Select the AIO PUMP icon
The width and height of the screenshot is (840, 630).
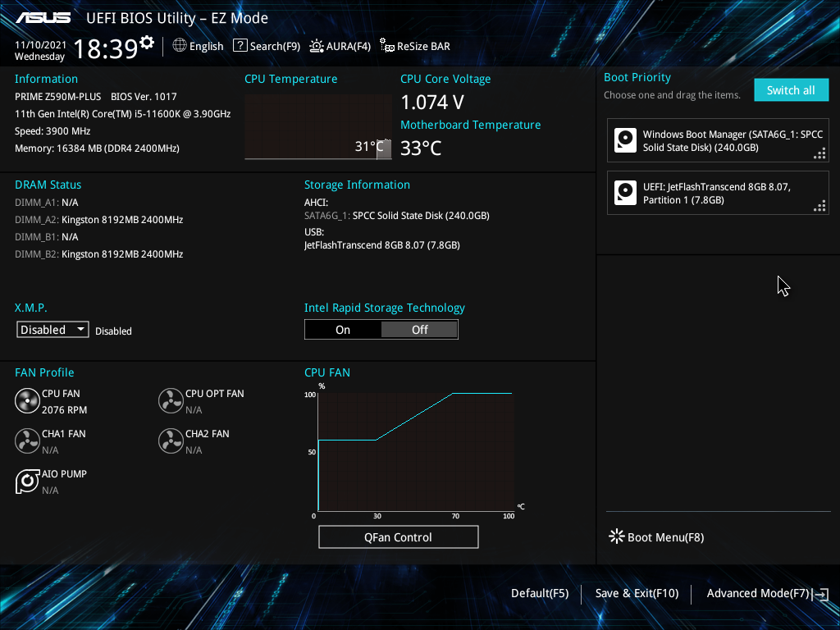(x=27, y=481)
